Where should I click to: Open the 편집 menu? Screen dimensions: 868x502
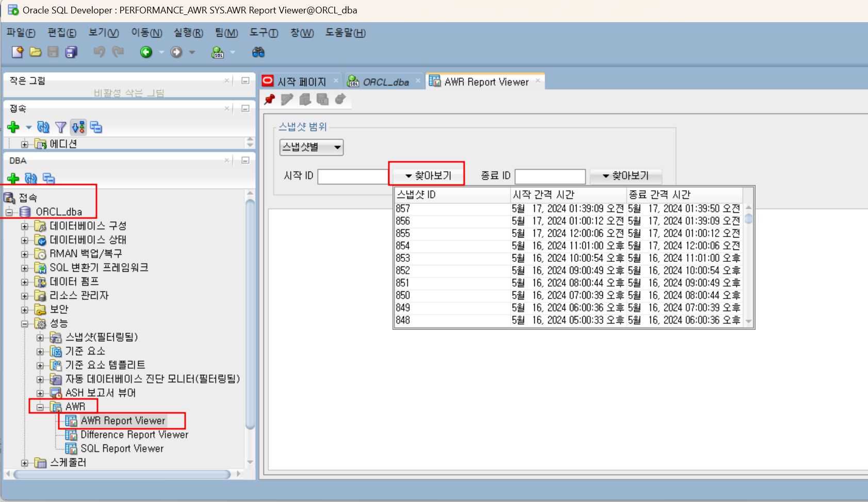(62, 32)
